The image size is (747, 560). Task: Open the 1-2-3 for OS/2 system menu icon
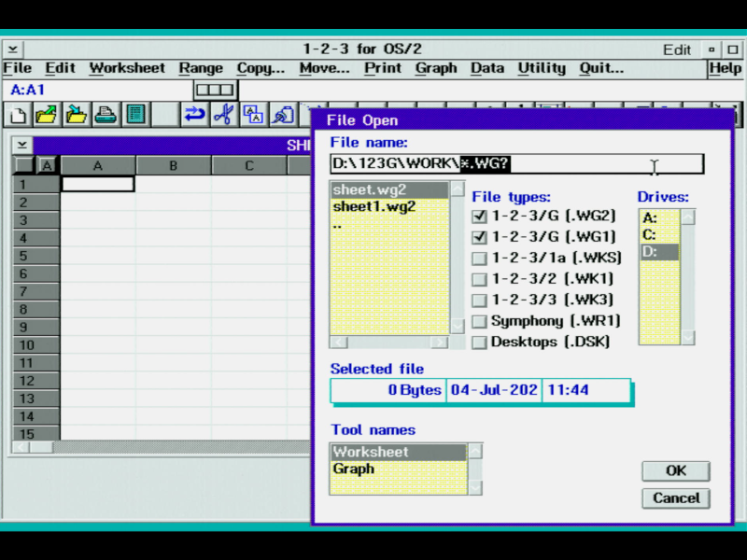(13, 49)
